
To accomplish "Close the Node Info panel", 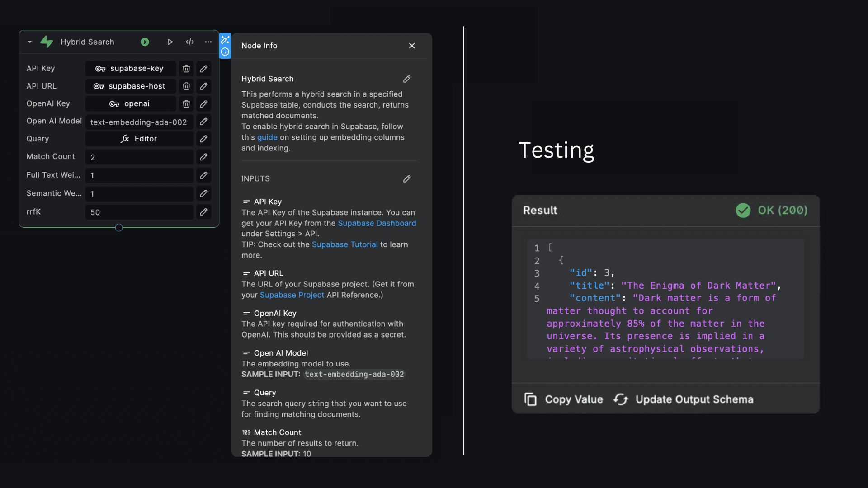I will pyautogui.click(x=412, y=46).
